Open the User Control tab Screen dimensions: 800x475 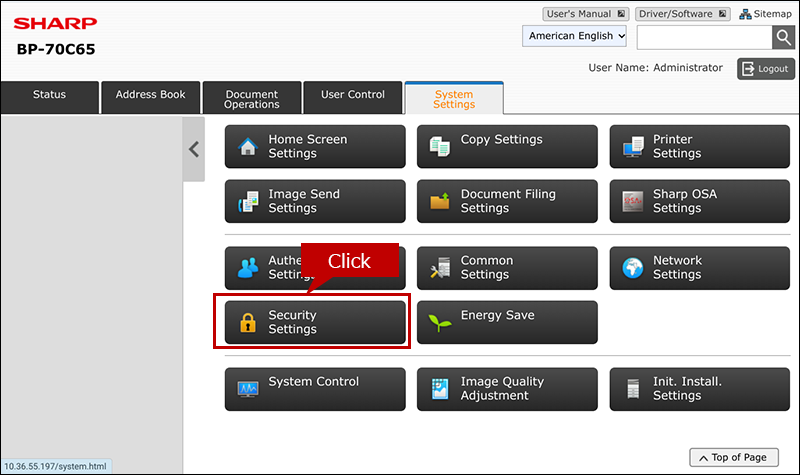(353, 97)
